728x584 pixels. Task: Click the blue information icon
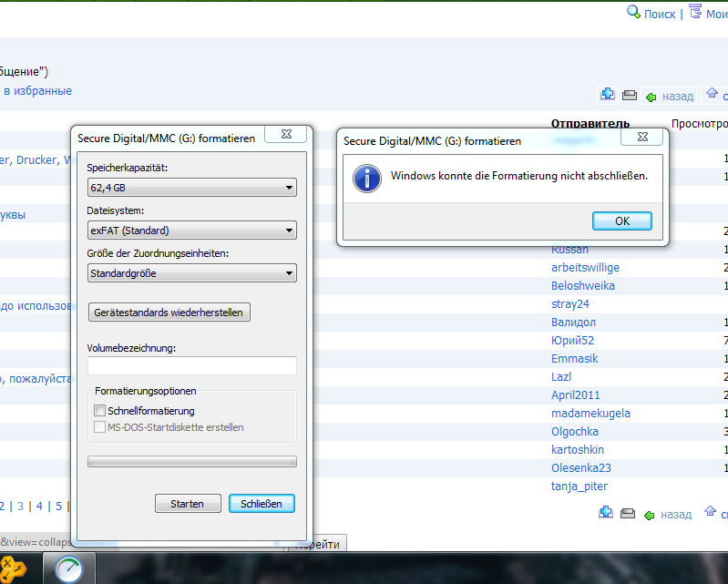[367, 179]
